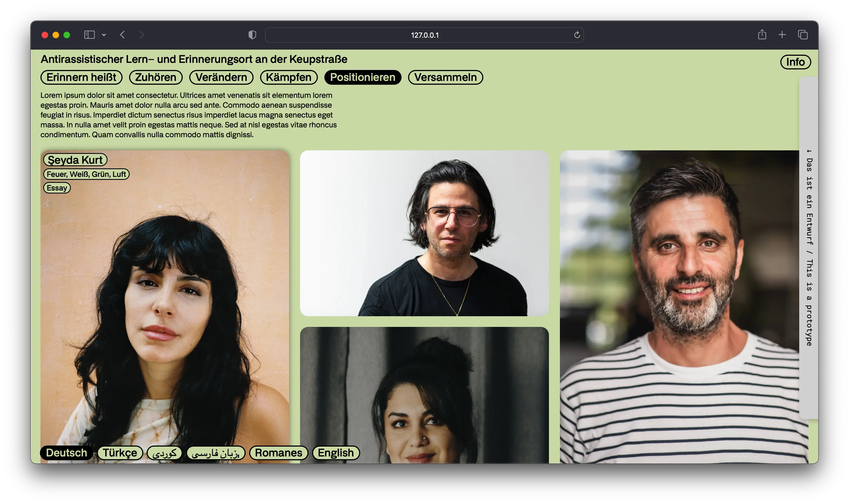Image resolution: width=849 pixels, height=504 pixels.
Task: Select the Zuhören tab
Action: [x=156, y=77]
